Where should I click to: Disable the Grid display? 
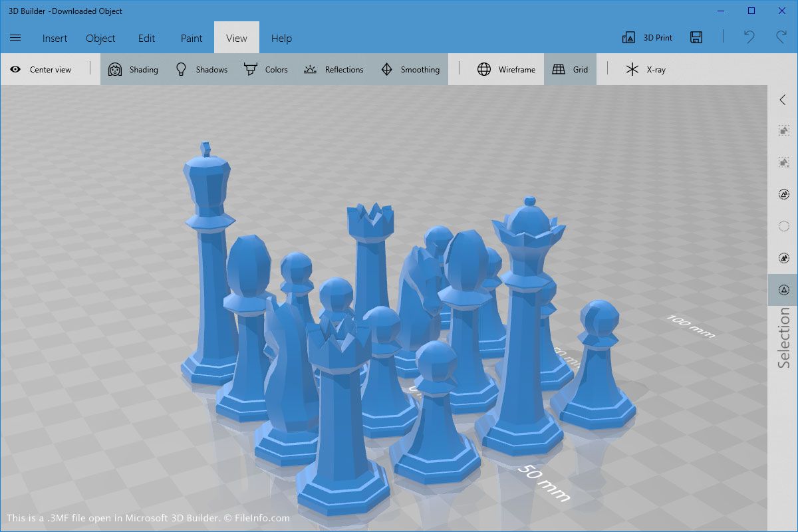[570, 69]
